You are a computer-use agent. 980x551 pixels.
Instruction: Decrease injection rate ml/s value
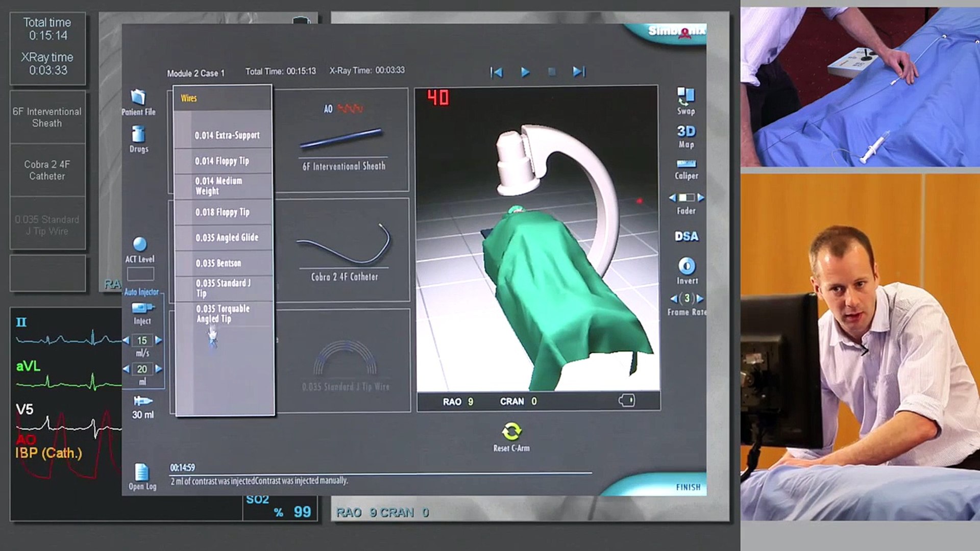[x=126, y=340]
